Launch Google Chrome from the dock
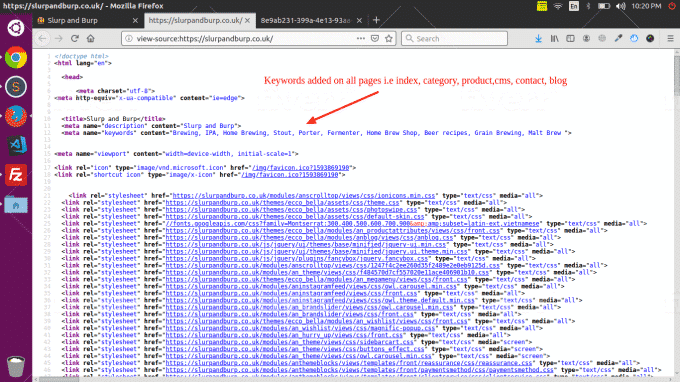 (x=16, y=58)
